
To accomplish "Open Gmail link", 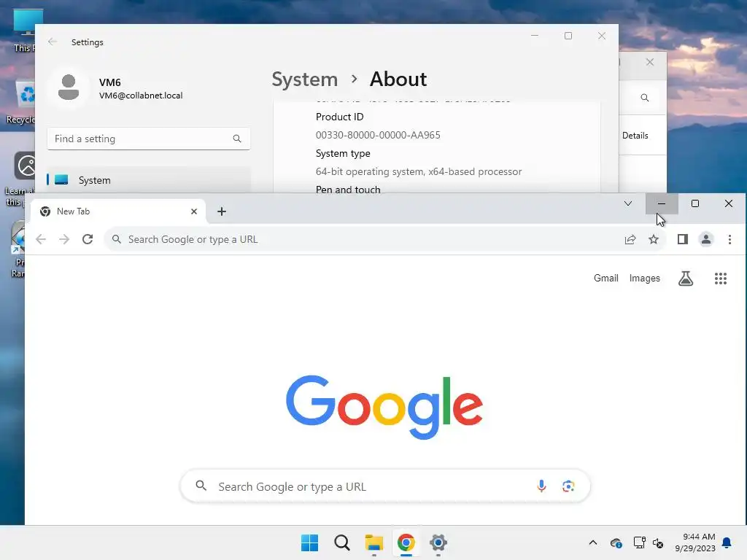I will click(x=606, y=278).
